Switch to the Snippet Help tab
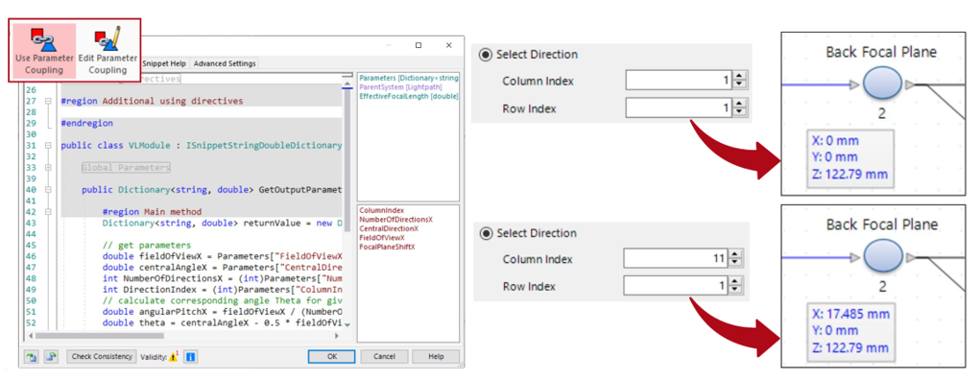Image resolution: width=980 pixels, height=381 pixels. (x=165, y=63)
